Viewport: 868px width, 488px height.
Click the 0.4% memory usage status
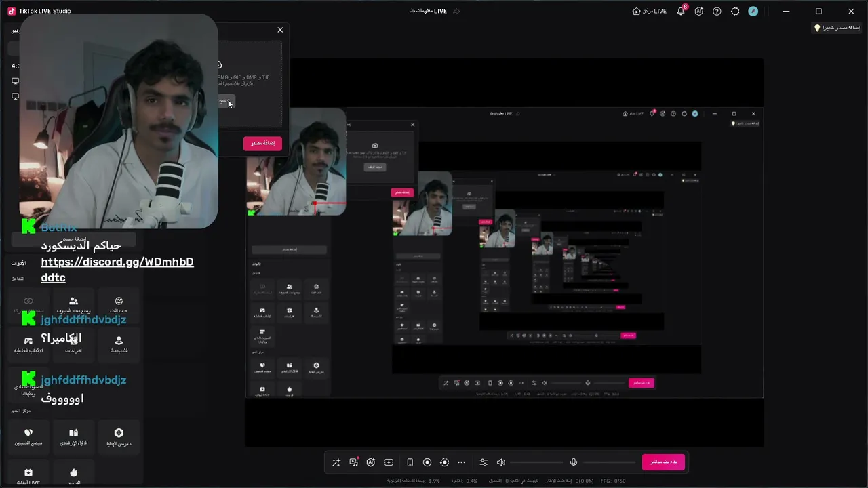[x=464, y=481]
